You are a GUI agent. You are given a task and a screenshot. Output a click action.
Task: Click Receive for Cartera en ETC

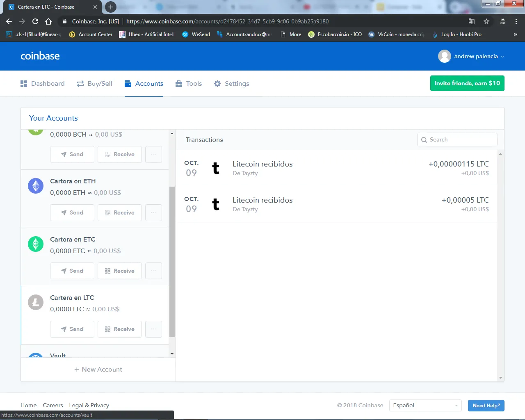pos(120,271)
